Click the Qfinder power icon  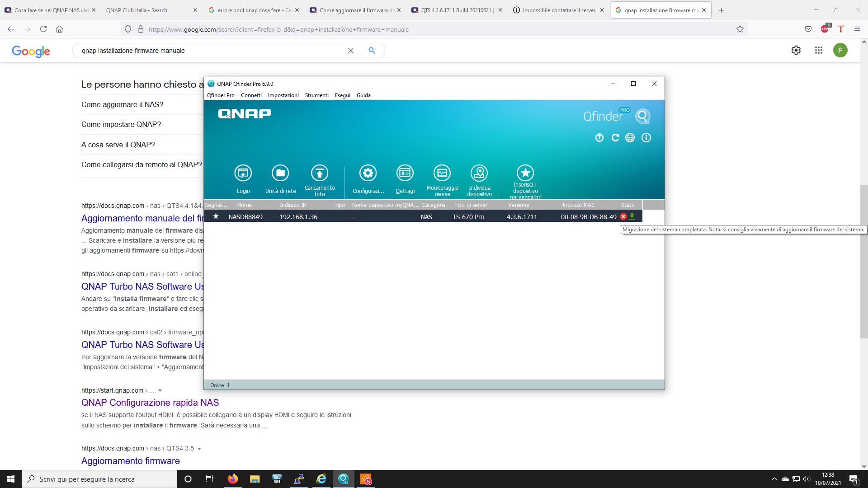(x=599, y=138)
